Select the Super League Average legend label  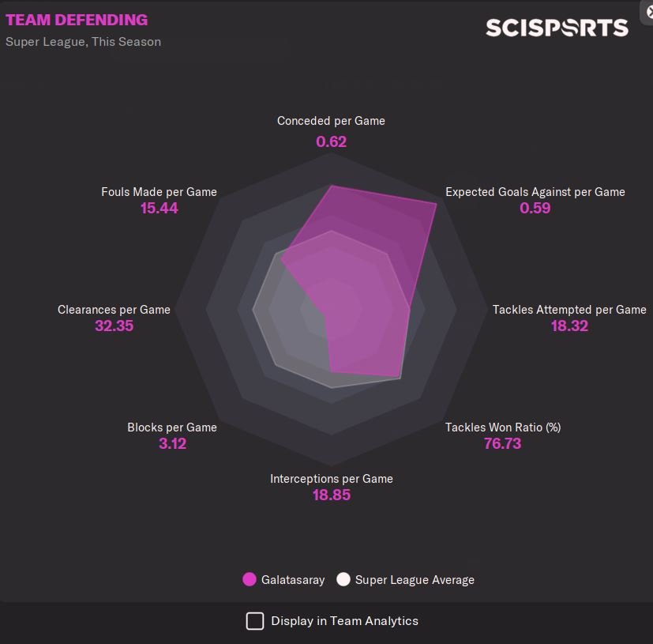[415, 580]
